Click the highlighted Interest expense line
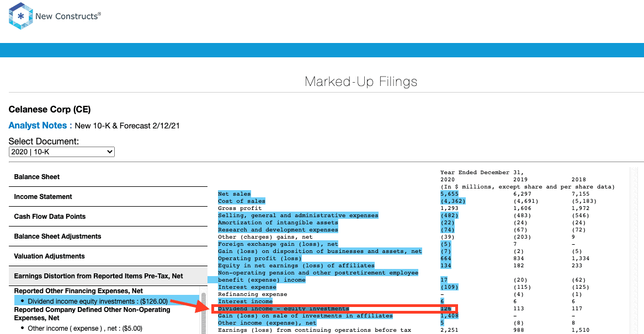Image resolution: width=644 pixels, height=334 pixels. tap(247, 287)
